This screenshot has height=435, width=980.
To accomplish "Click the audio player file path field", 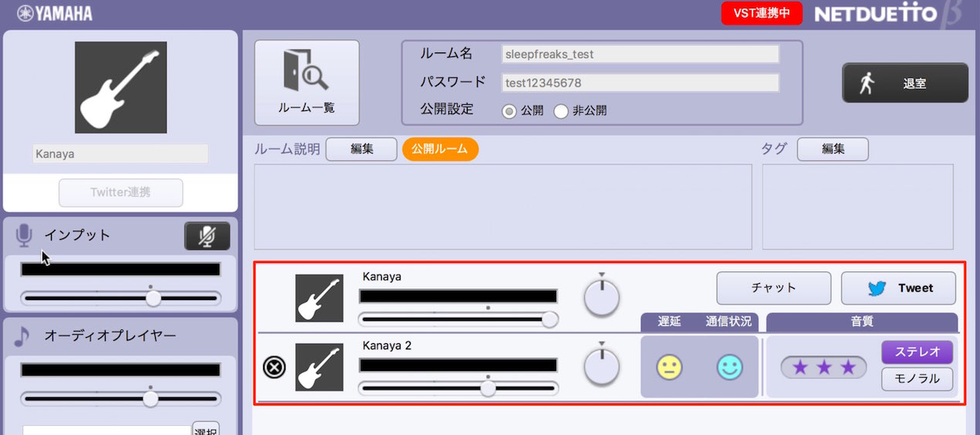I will click(106, 430).
